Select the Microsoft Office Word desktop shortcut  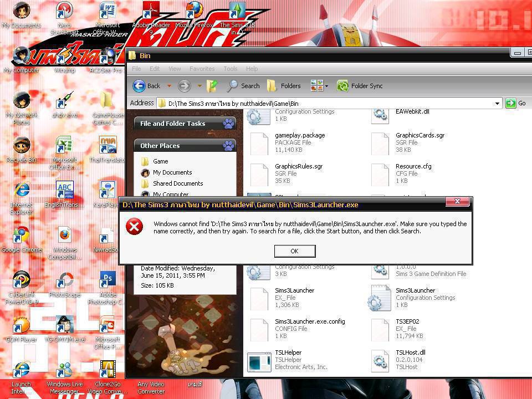click(108, 18)
